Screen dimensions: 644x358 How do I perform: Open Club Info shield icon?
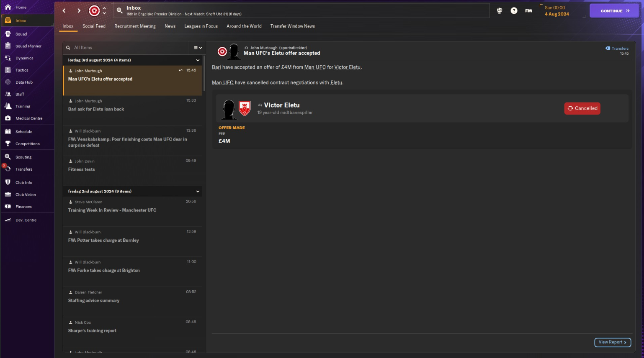click(8, 183)
